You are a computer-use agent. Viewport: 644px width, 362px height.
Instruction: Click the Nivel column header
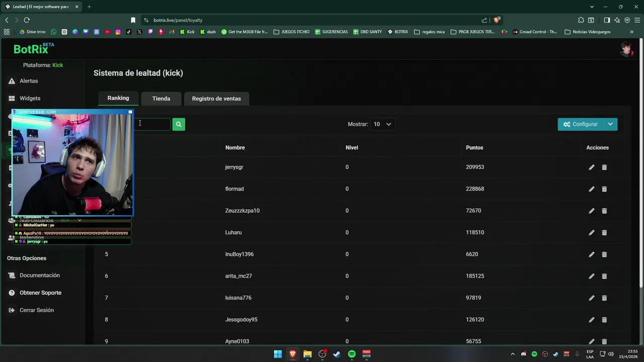pyautogui.click(x=352, y=148)
